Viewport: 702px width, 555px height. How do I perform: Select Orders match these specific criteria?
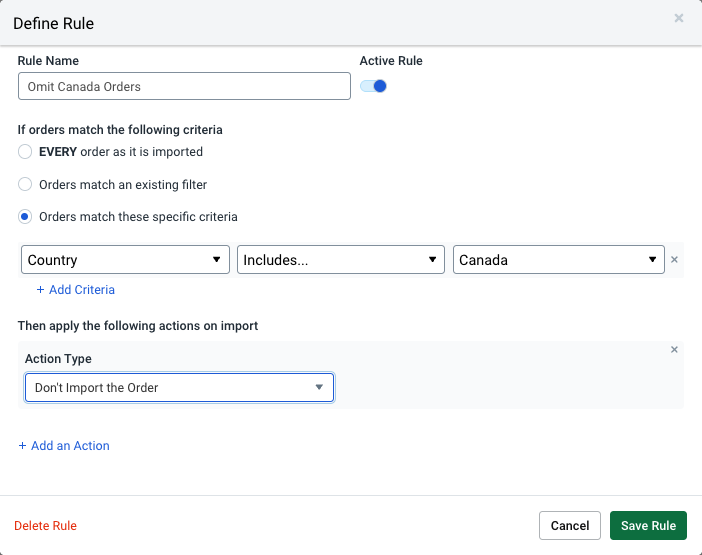coord(25,217)
